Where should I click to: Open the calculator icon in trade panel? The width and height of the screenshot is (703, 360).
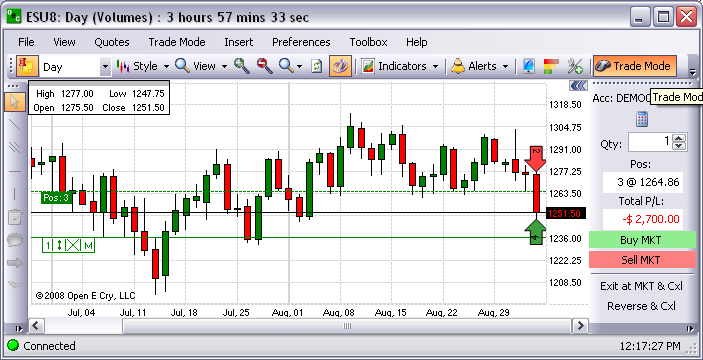pos(642,119)
